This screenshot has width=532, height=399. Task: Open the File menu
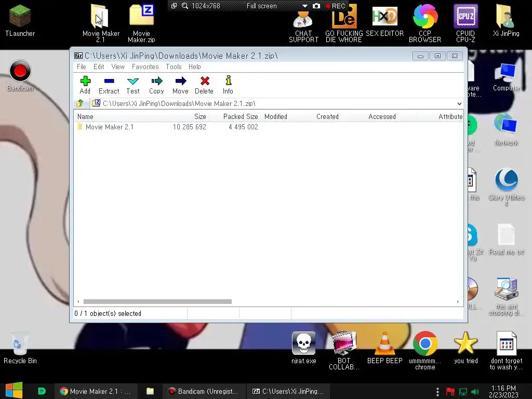[x=82, y=66]
